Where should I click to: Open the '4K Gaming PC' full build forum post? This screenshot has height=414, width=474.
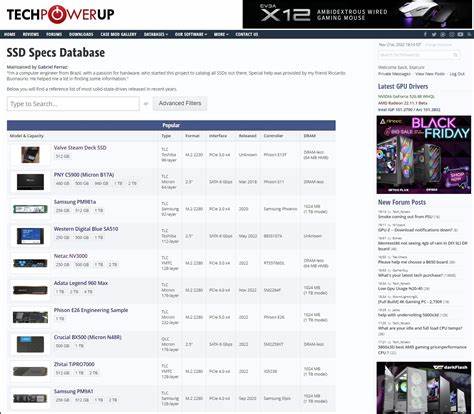click(410, 302)
